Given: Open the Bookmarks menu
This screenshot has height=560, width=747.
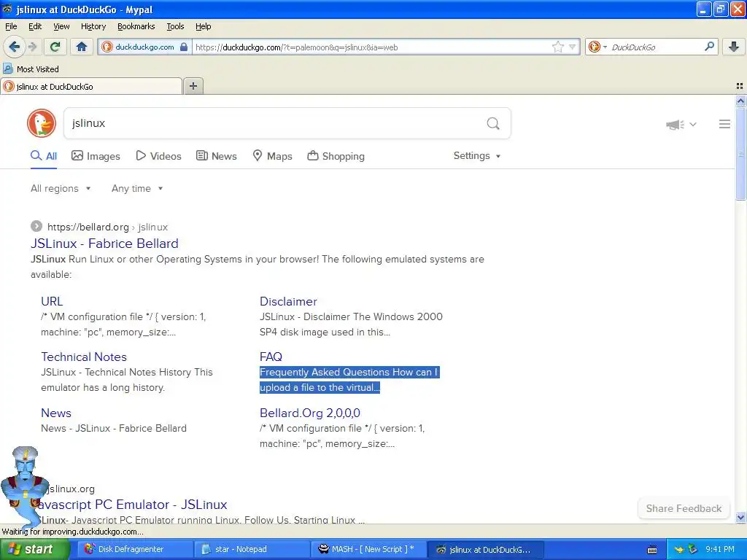Looking at the screenshot, I should [136, 26].
